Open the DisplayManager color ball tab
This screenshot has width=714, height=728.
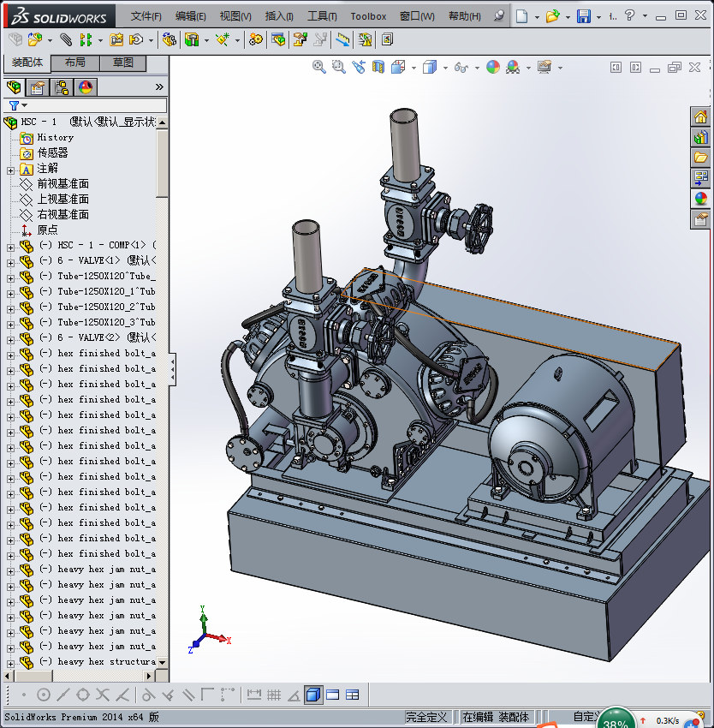85,87
